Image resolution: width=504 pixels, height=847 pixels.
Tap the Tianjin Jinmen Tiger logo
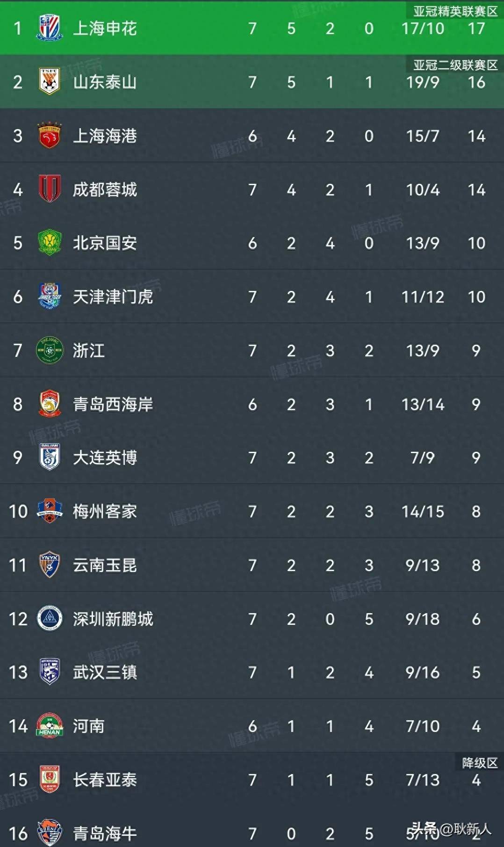[50, 297]
